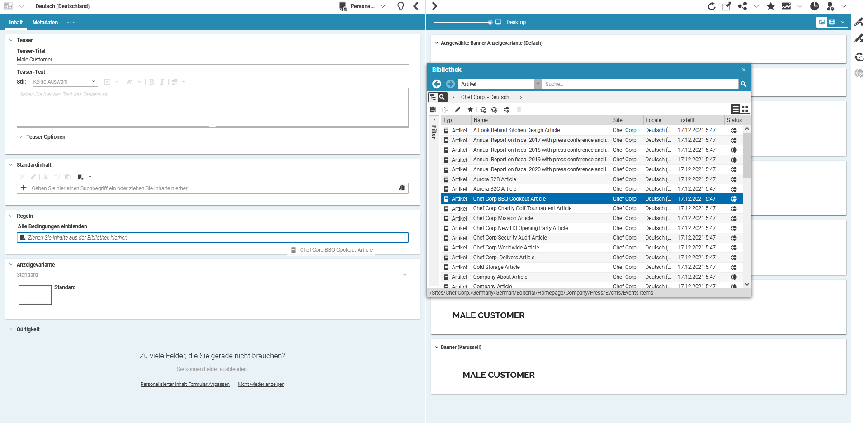The width and height of the screenshot is (868, 423).
Task: Open the Anzeigevariante Standard dropdown
Action: click(405, 275)
